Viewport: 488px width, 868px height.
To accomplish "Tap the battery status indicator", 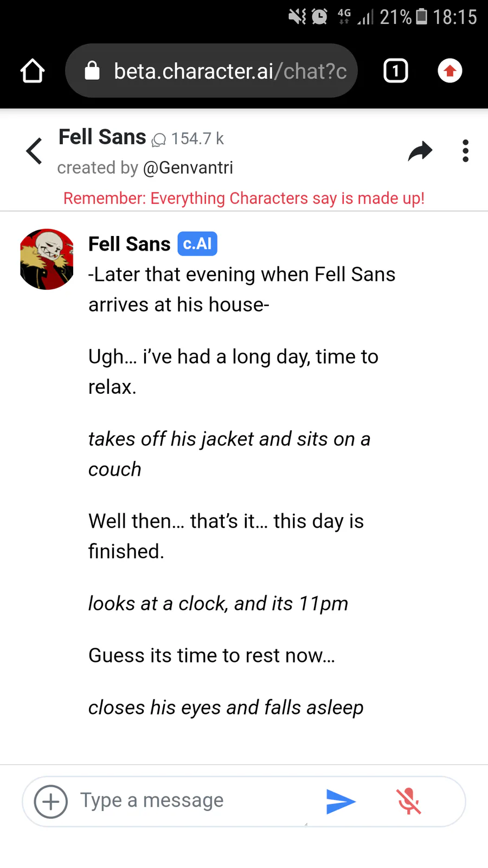I will click(x=421, y=17).
